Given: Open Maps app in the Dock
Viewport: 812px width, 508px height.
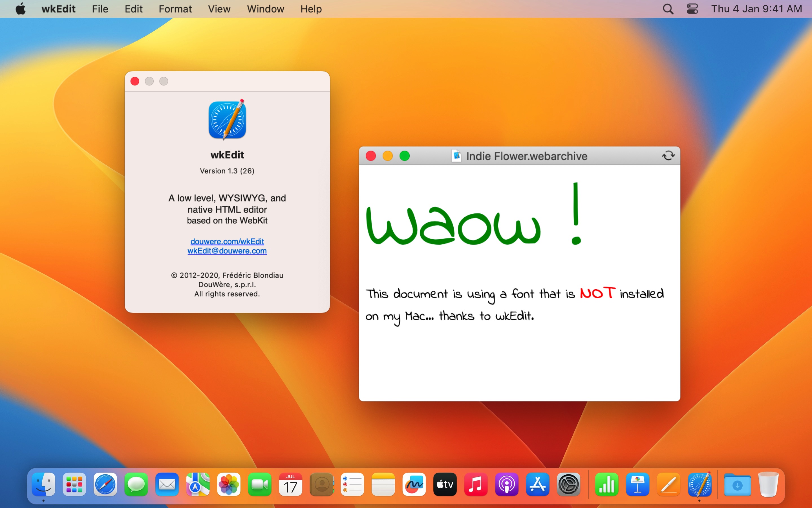Looking at the screenshot, I should click(x=198, y=485).
